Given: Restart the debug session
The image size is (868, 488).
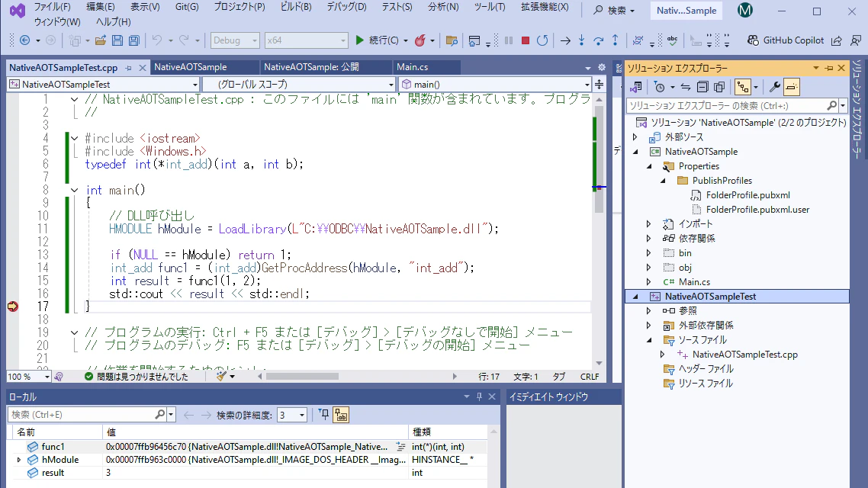Looking at the screenshot, I should point(542,40).
